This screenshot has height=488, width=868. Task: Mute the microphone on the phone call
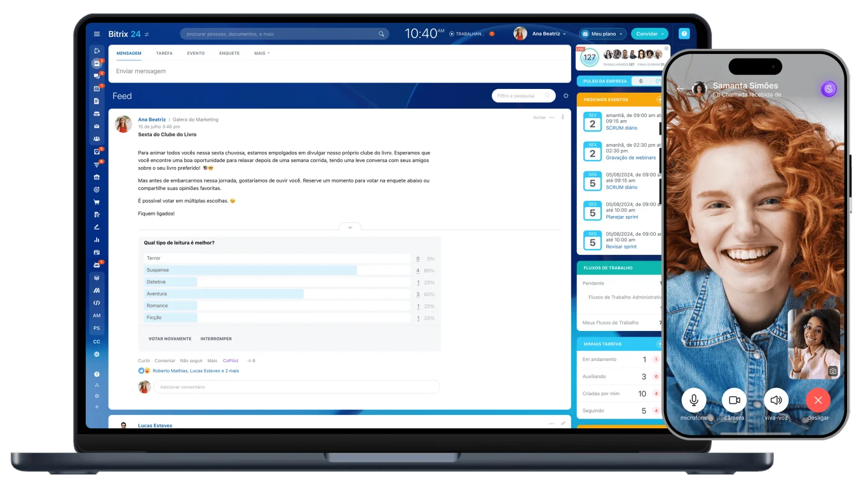pos(694,400)
